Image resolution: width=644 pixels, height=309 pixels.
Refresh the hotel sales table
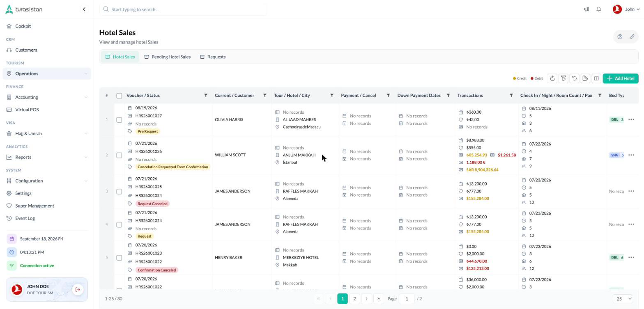(x=552, y=78)
